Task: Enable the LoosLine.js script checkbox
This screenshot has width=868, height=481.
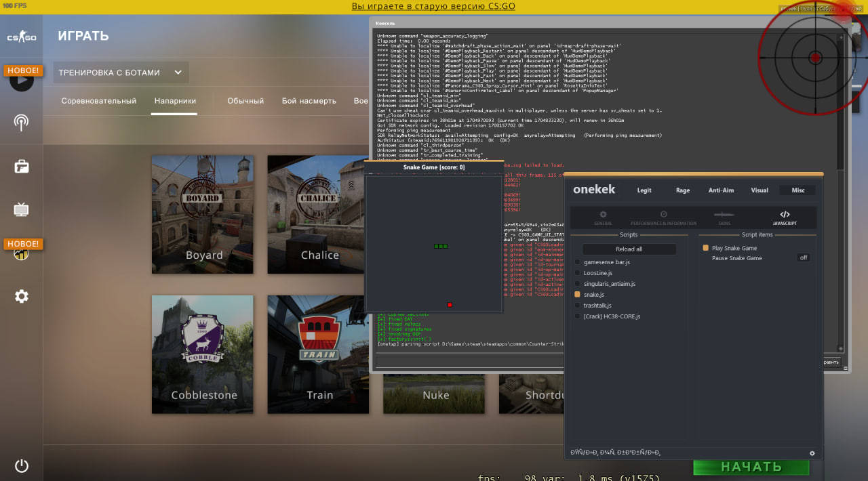Action: (x=578, y=273)
